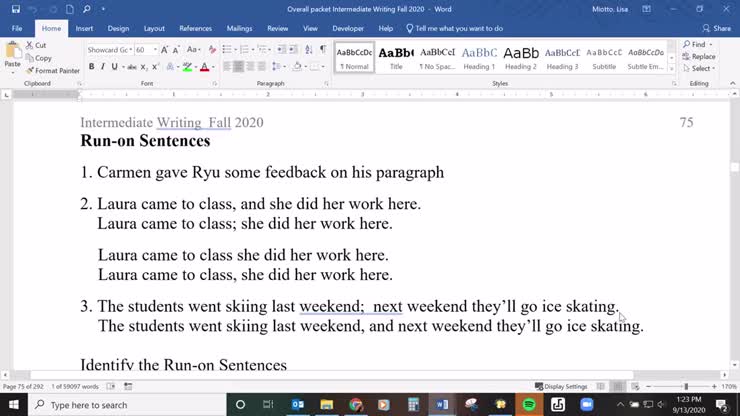Toggle superscript formatting
This screenshot has height=416, width=740.
point(155,67)
